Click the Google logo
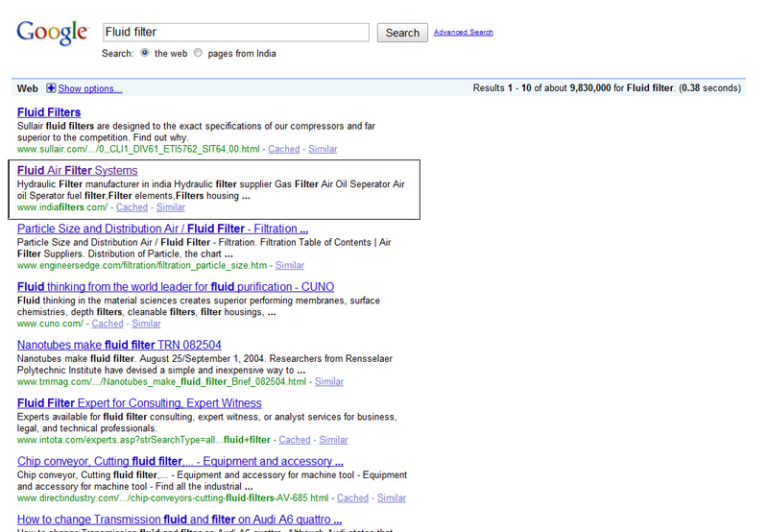 pyautogui.click(x=53, y=33)
